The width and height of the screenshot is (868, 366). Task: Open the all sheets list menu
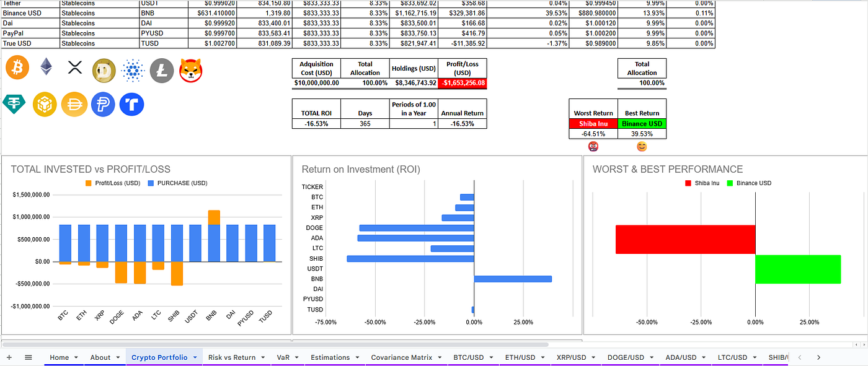pos(28,357)
